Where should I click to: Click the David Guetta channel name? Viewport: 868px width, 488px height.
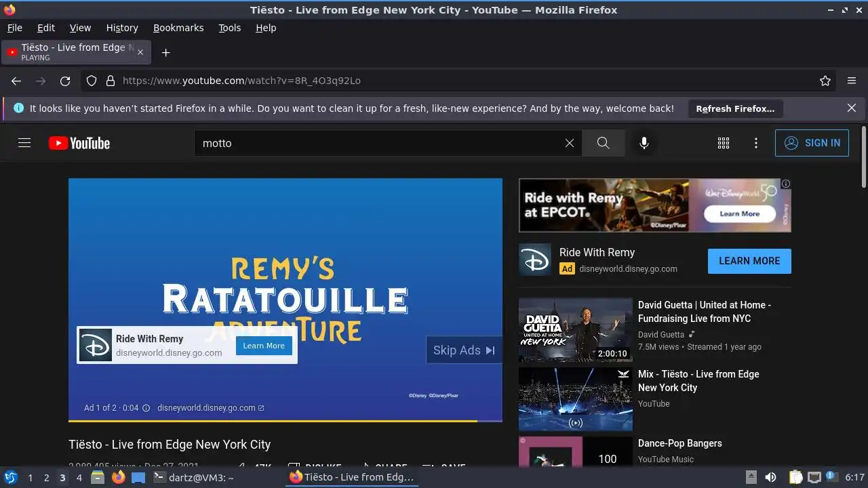[661, 334]
